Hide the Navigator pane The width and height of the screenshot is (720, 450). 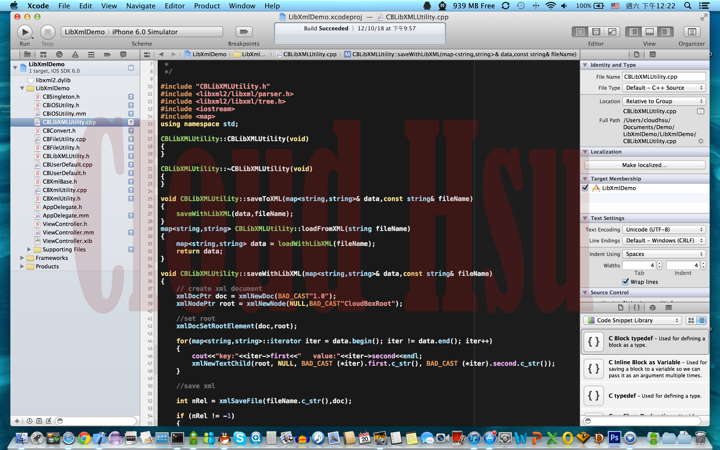click(634, 31)
